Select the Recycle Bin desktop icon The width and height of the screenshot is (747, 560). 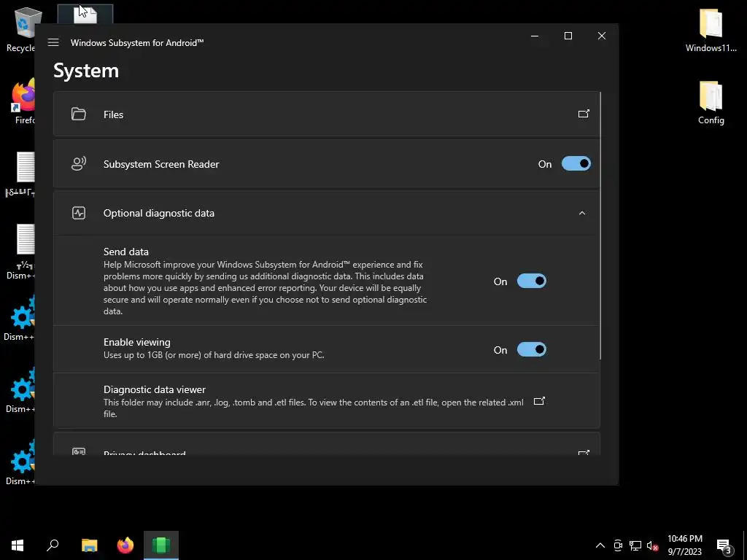21,29
